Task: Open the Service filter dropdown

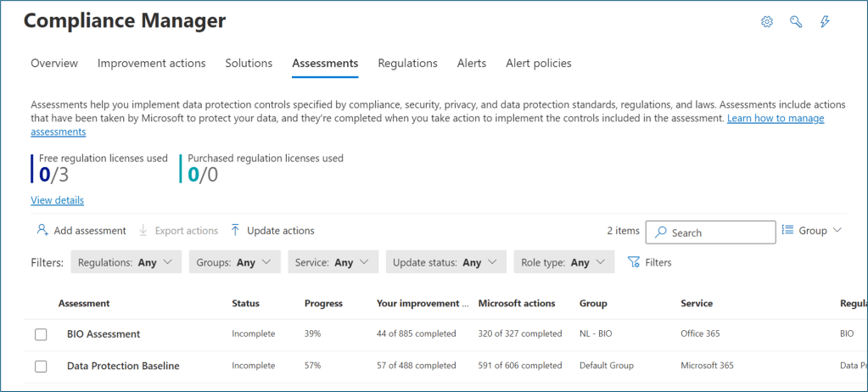Action: (333, 262)
